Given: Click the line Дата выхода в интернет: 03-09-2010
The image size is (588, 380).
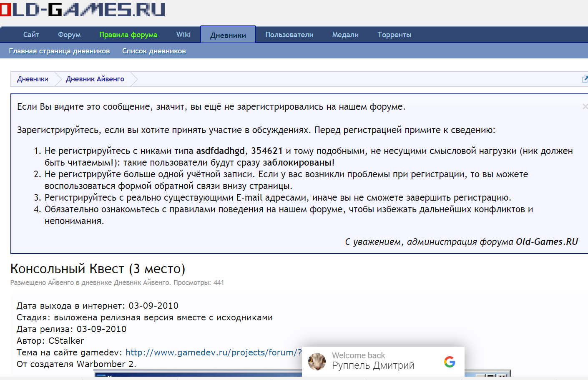Looking at the screenshot, I should pos(98,306).
